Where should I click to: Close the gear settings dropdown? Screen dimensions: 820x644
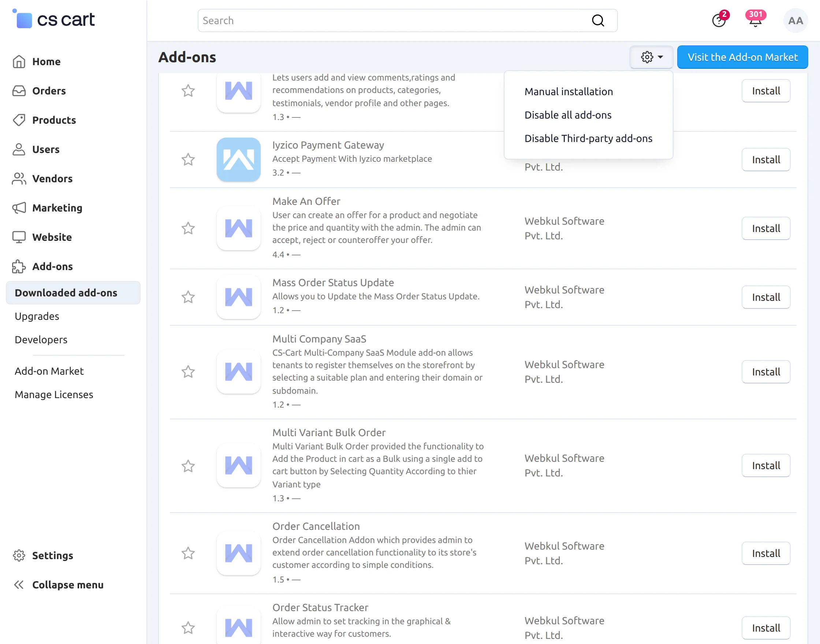coord(651,57)
